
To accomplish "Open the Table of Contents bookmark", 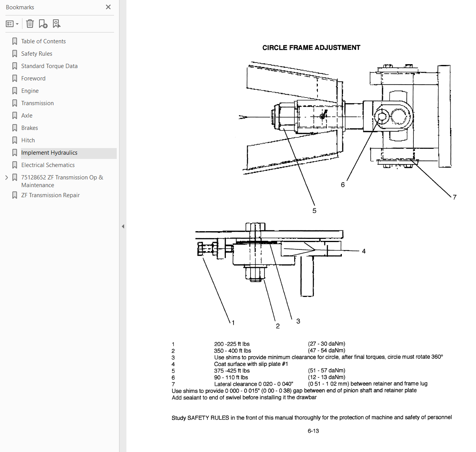I will coord(43,41).
